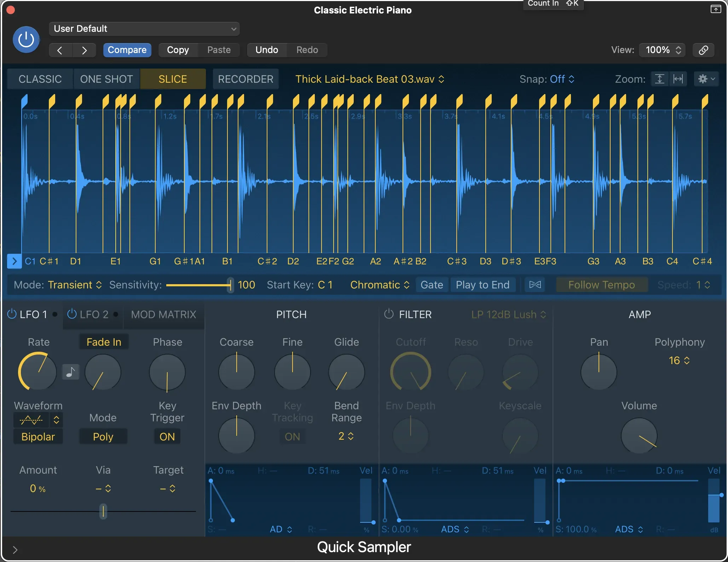Click the Paste button
The height and width of the screenshot is (562, 728).
coord(219,50)
